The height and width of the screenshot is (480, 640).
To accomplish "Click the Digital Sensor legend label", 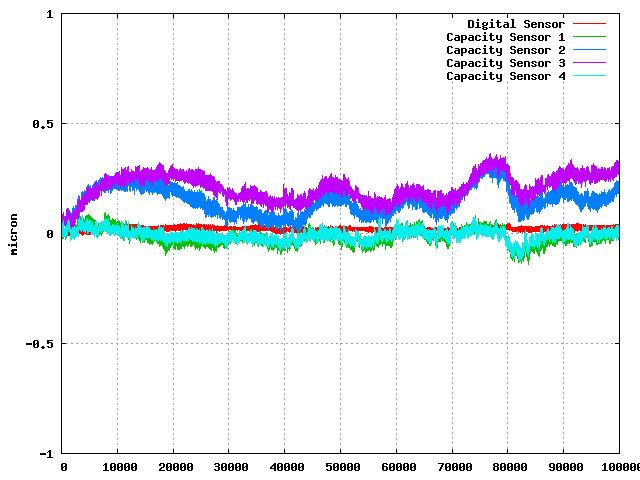I will coord(516,24).
